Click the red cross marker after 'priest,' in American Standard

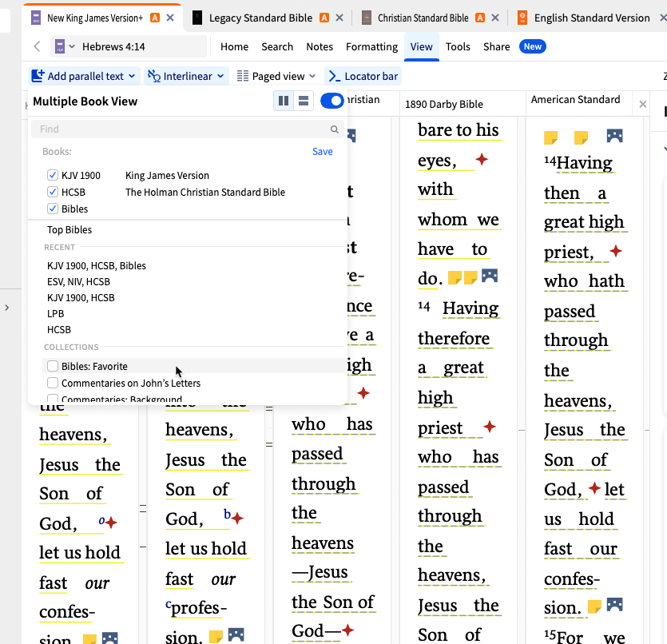point(616,251)
